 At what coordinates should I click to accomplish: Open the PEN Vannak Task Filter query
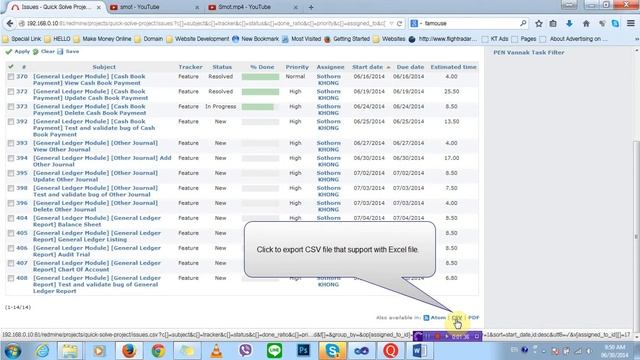click(x=529, y=52)
